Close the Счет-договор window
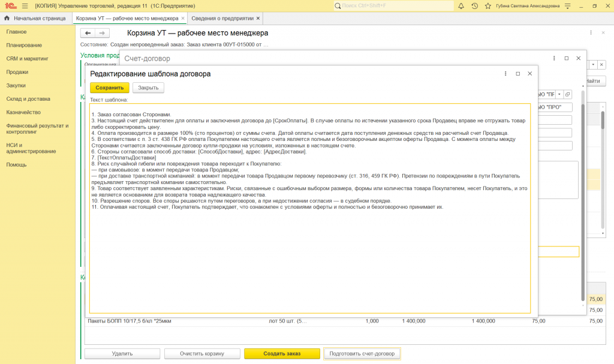614x364 pixels. click(x=579, y=58)
